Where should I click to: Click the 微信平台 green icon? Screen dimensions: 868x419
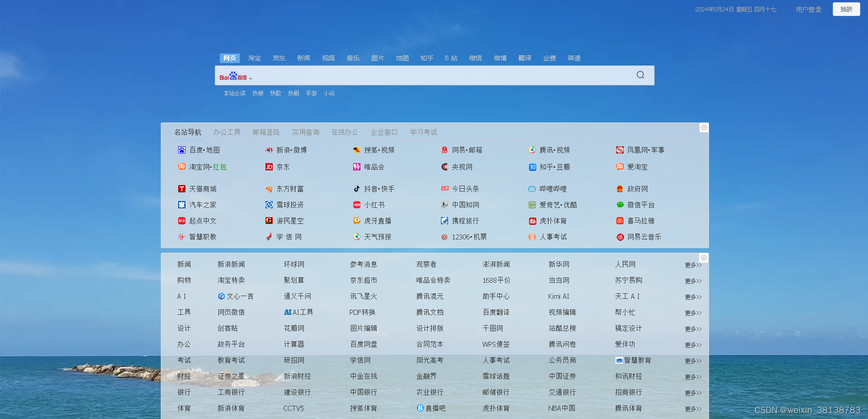coord(620,205)
